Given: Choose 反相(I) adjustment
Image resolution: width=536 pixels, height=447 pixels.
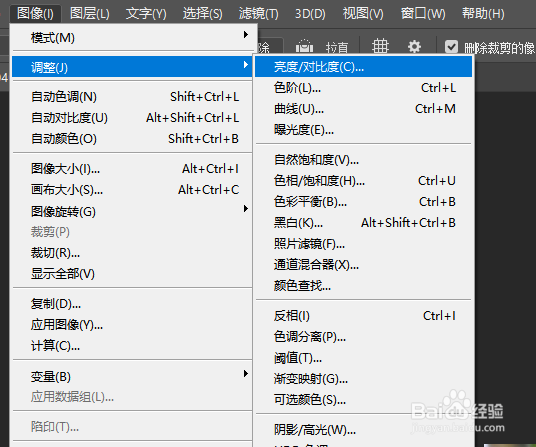Looking at the screenshot, I should [x=363, y=316].
